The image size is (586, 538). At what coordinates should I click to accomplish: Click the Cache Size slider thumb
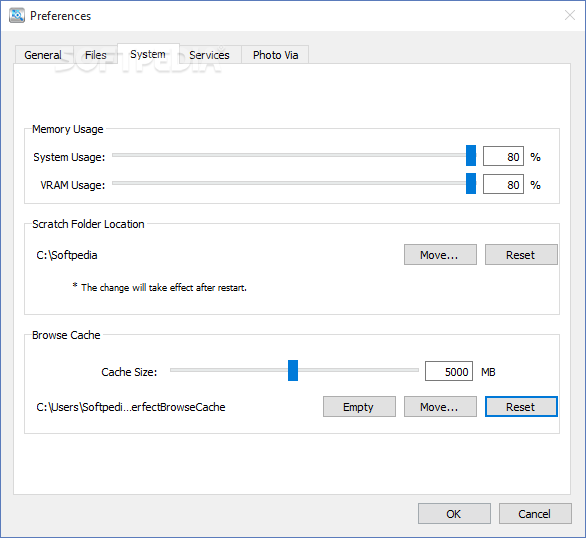[x=293, y=371]
